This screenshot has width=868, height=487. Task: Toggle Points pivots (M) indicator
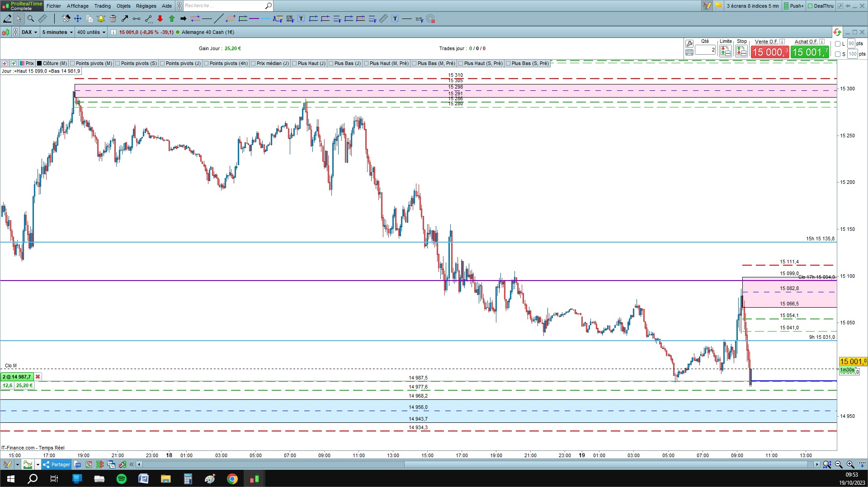click(x=72, y=63)
